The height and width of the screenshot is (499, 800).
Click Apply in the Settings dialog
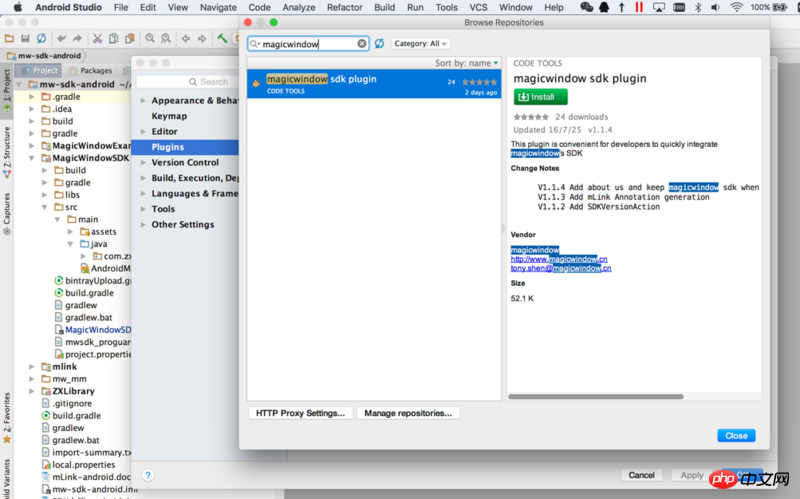(x=692, y=475)
